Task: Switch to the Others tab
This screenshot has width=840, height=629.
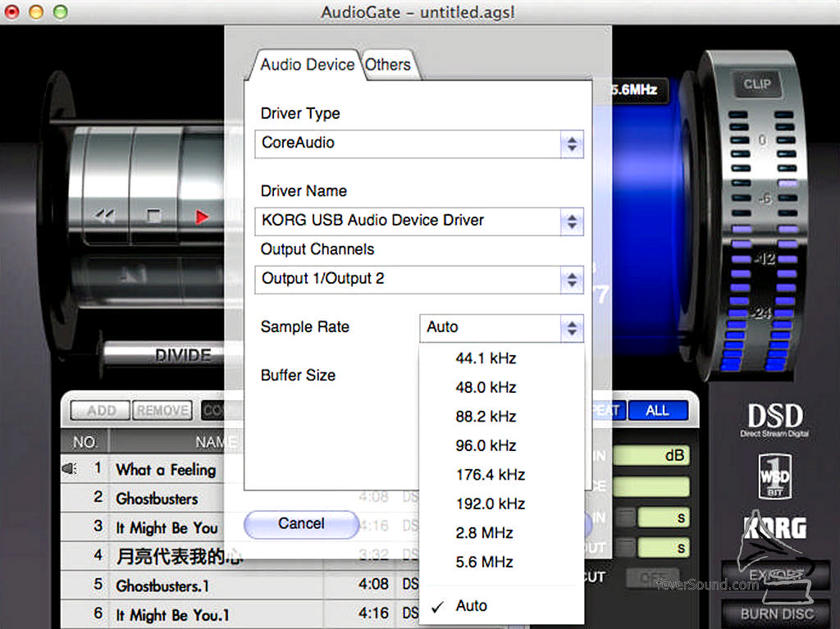Action: pyautogui.click(x=388, y=65)
